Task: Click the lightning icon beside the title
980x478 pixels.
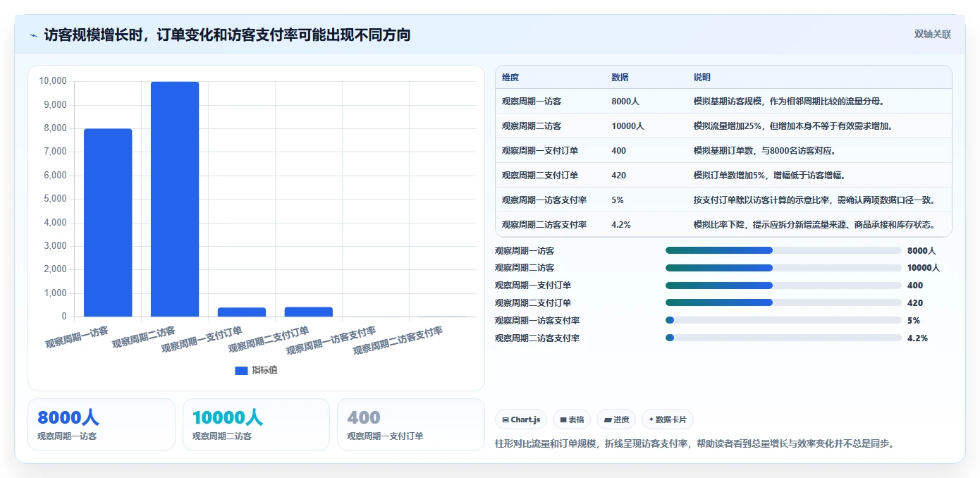Action: [34, 35]
